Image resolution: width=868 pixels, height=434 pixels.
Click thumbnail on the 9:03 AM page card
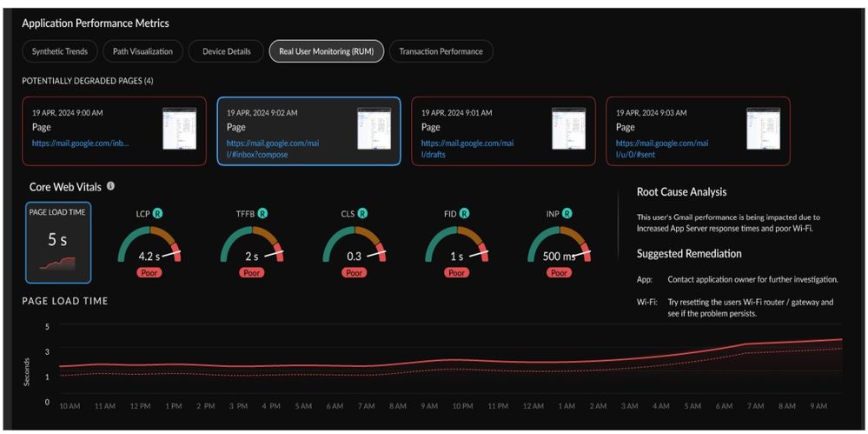click(x=764, y=129)
